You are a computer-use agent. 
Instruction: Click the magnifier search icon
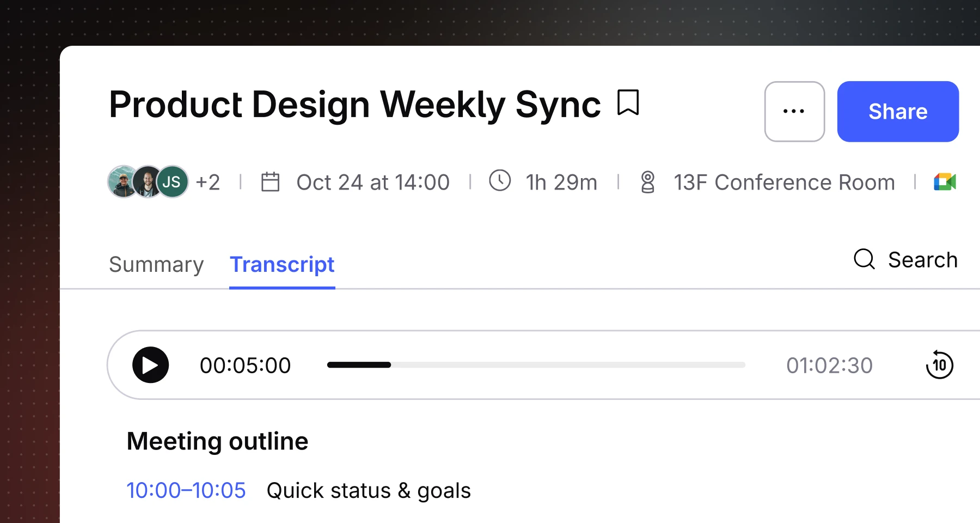pyautogui.click(x=864, y=259)
